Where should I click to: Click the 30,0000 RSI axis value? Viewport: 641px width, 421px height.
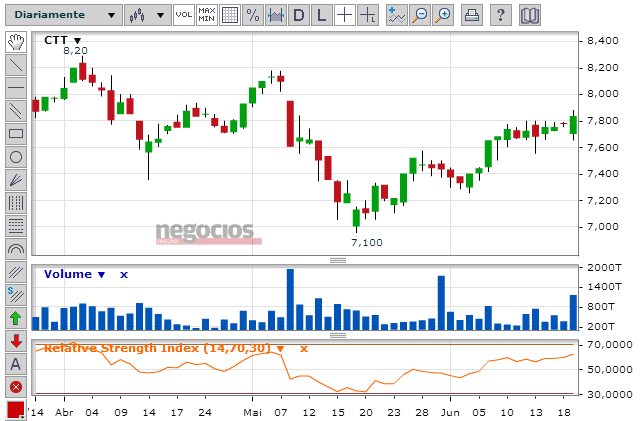(x=610, y=394)
